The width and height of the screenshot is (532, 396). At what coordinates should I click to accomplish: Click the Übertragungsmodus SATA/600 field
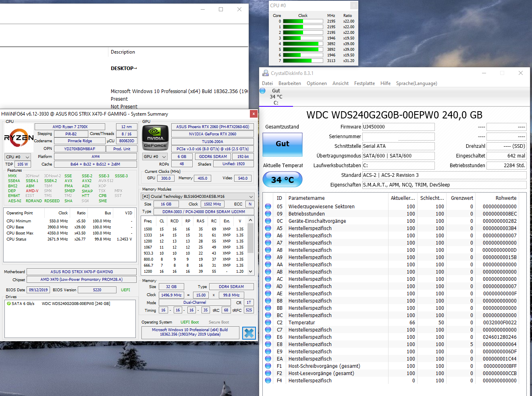click(398, 156)
